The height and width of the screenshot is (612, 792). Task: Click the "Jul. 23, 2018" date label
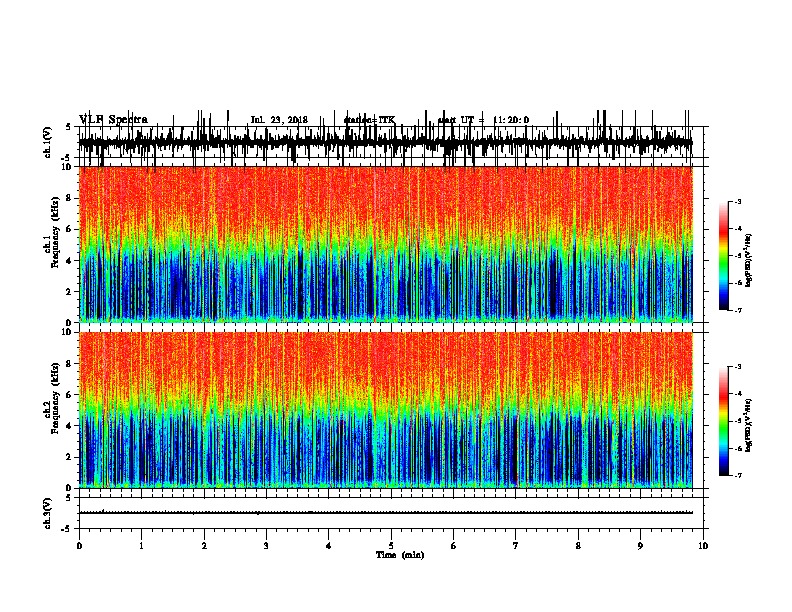pyautogui.click(x=279, y=120)
